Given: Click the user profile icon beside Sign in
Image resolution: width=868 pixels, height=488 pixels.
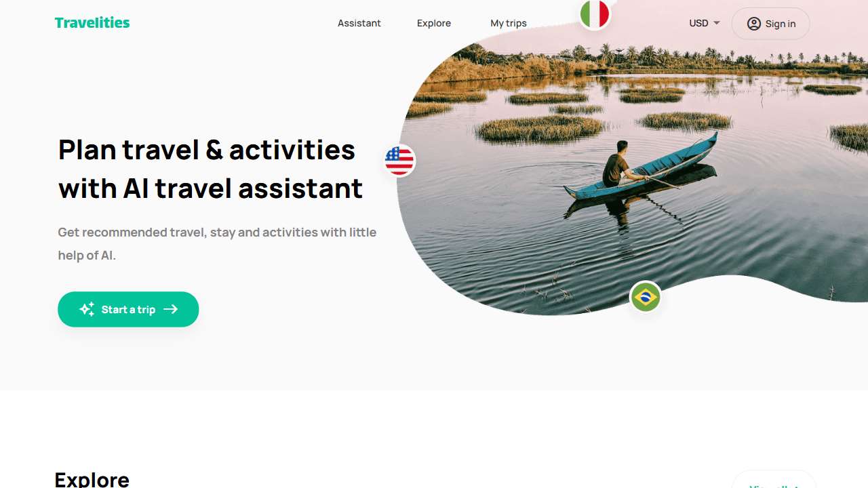Looking at the screenshot, I should [754, 24].
